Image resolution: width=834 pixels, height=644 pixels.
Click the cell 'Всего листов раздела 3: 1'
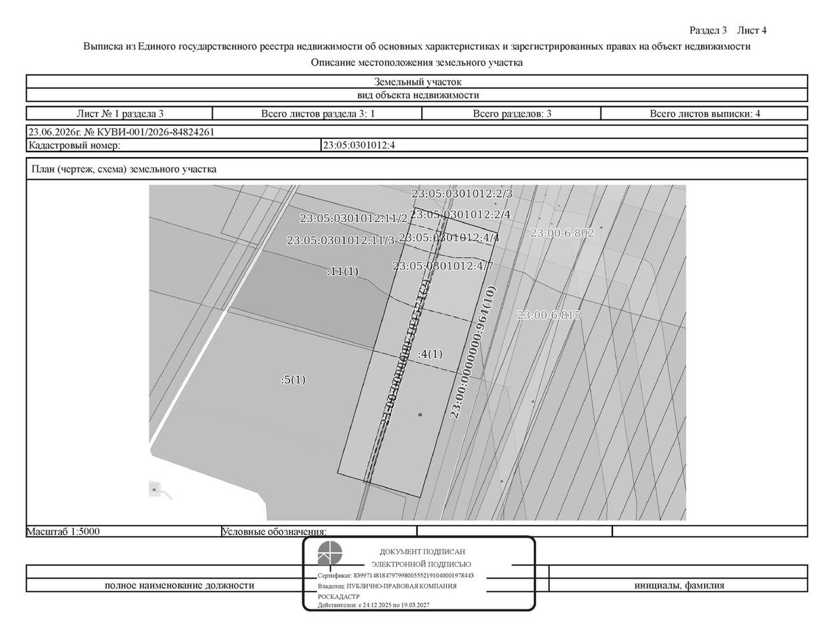click(x=318, y=113)
